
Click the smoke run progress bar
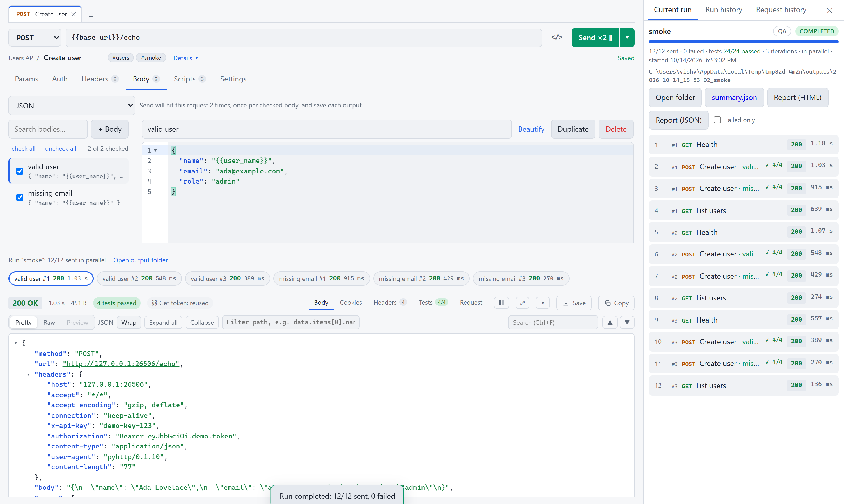click(x=744, y=42)
